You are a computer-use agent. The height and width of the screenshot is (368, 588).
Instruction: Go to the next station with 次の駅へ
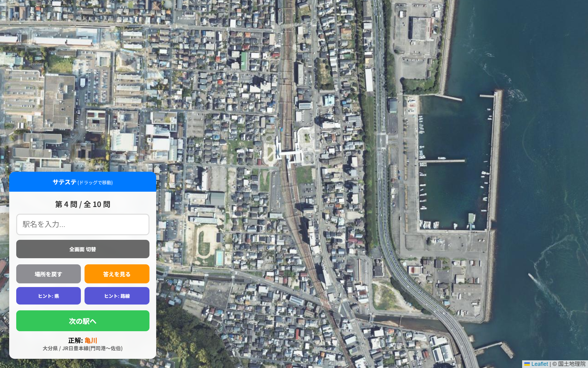pyautogui.click(x=83, y=321)
